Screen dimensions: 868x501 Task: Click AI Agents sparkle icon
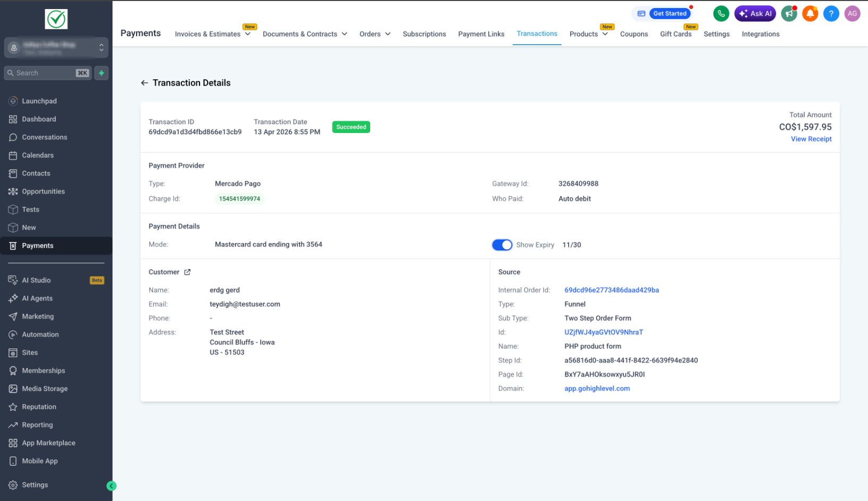point(13,298)
